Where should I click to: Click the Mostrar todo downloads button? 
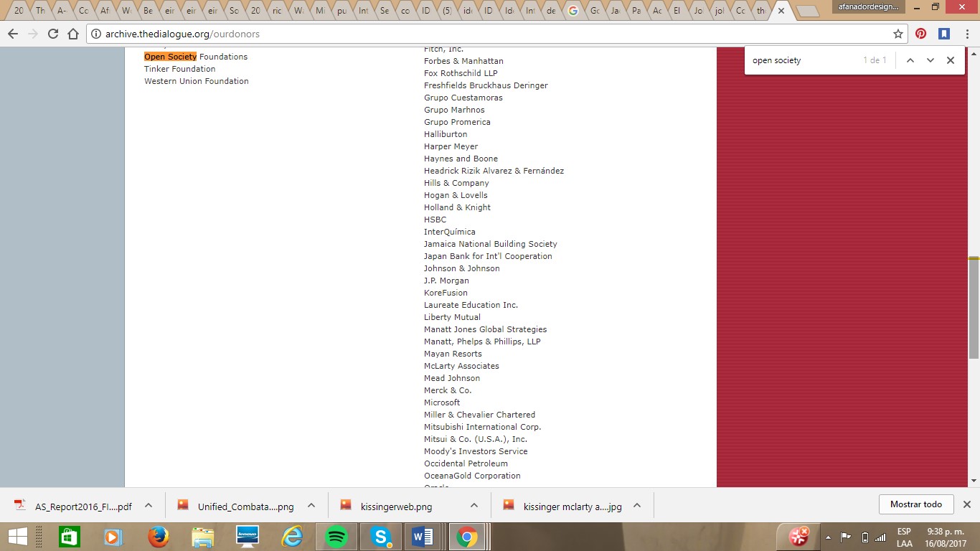(x=916, y=504)
